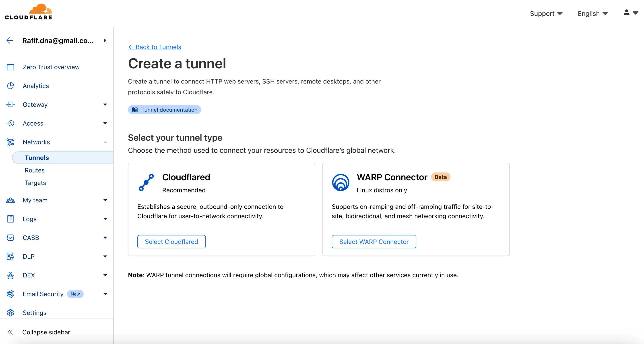
Task: Click the Zero Trust overview window icon
Action: 10,67
